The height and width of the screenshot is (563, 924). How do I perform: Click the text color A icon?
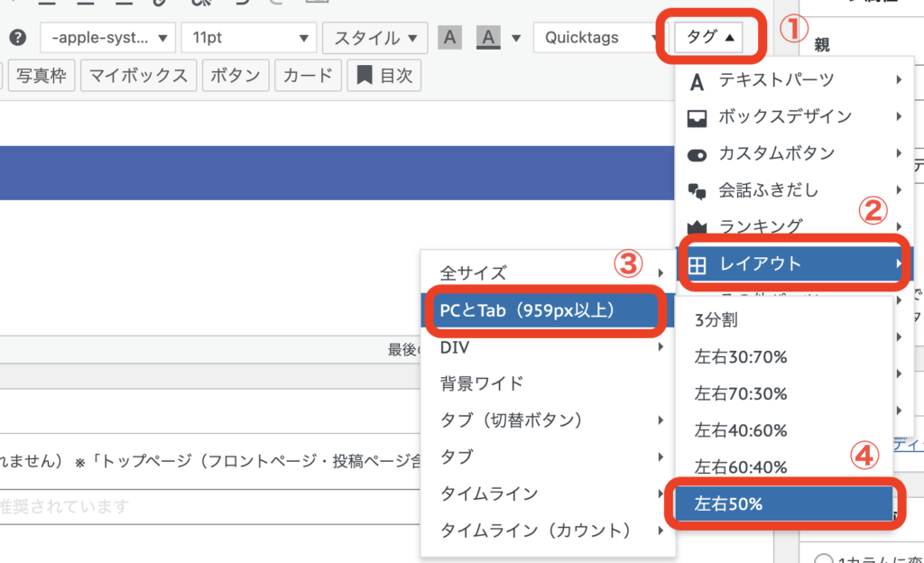click(x=449, y=38)
